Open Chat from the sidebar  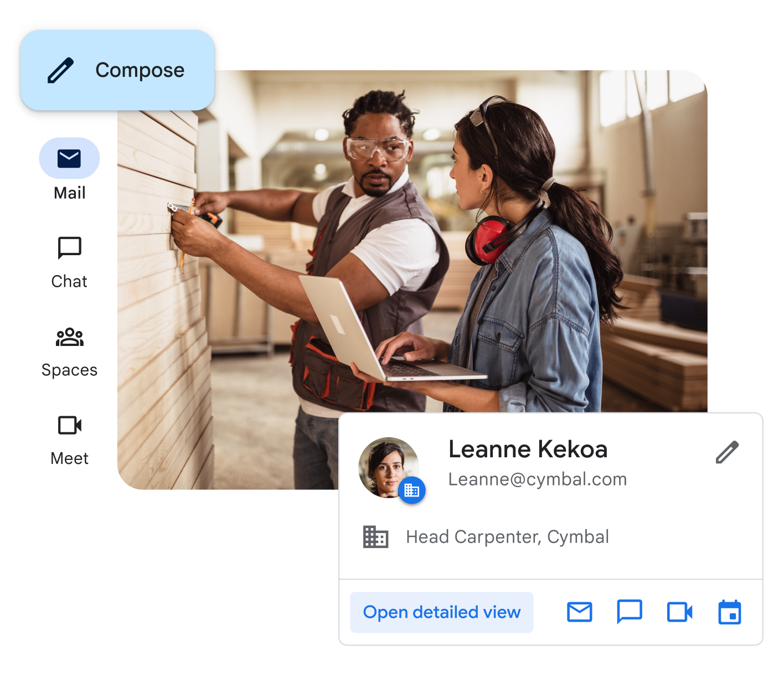click(x=69, y=248)
